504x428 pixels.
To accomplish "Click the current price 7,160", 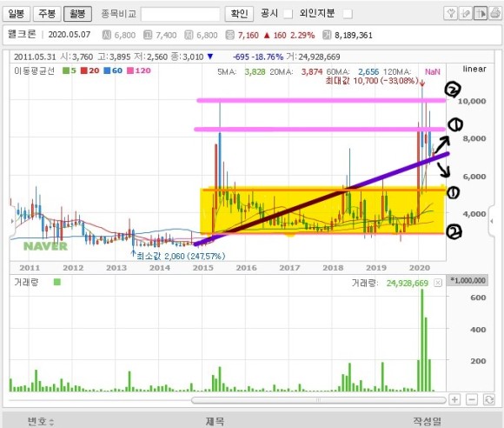I will pyautogui.click(x=249, y=35).
